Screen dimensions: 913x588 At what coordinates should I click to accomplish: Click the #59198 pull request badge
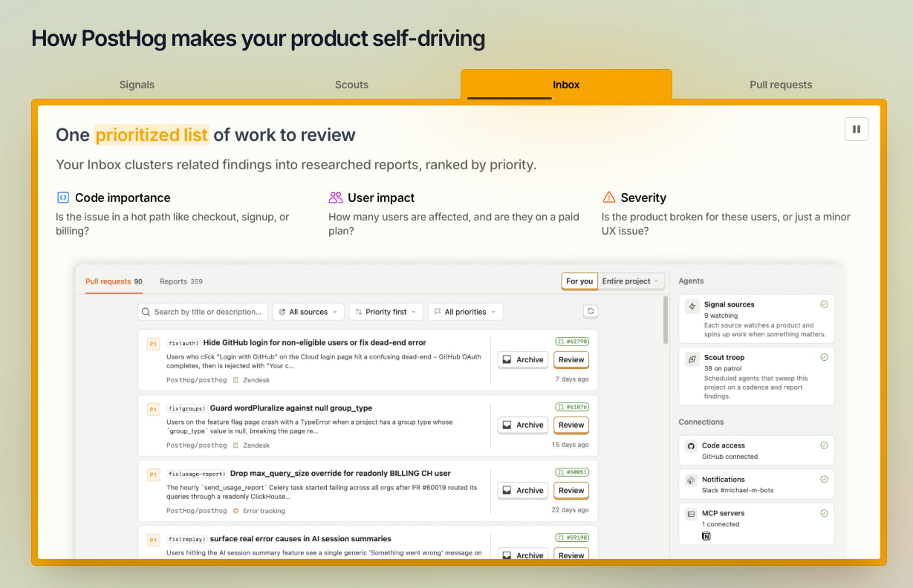click(572, 538)
